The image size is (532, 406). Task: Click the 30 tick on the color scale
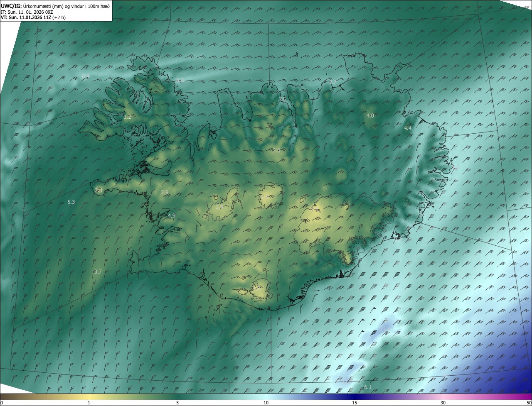(x=443, y=403)
